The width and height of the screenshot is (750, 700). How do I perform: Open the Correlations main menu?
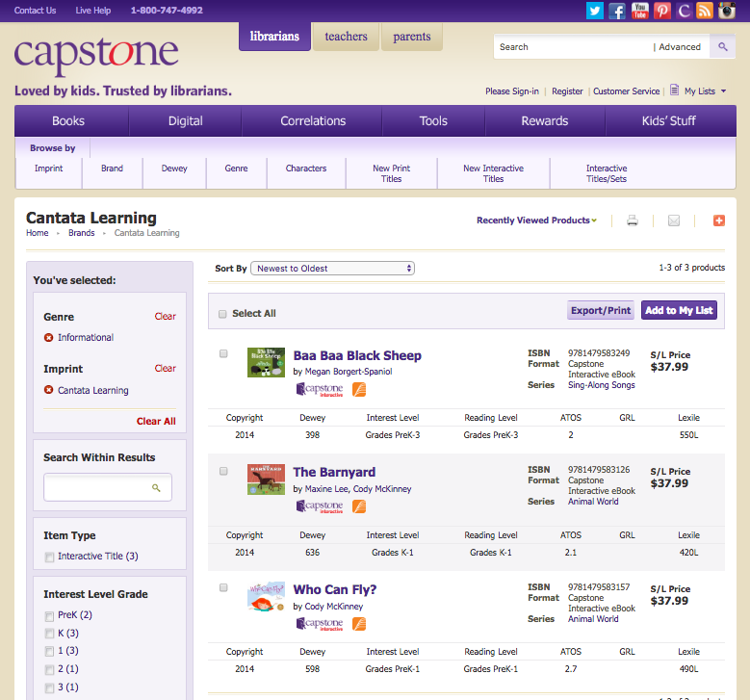[x=313, y=121]
